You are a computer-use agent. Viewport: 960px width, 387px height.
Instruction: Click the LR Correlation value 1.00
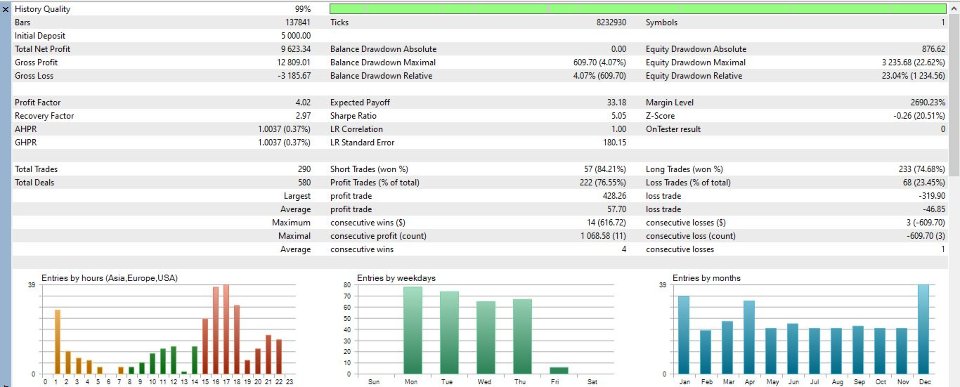[x=618, y=129]
